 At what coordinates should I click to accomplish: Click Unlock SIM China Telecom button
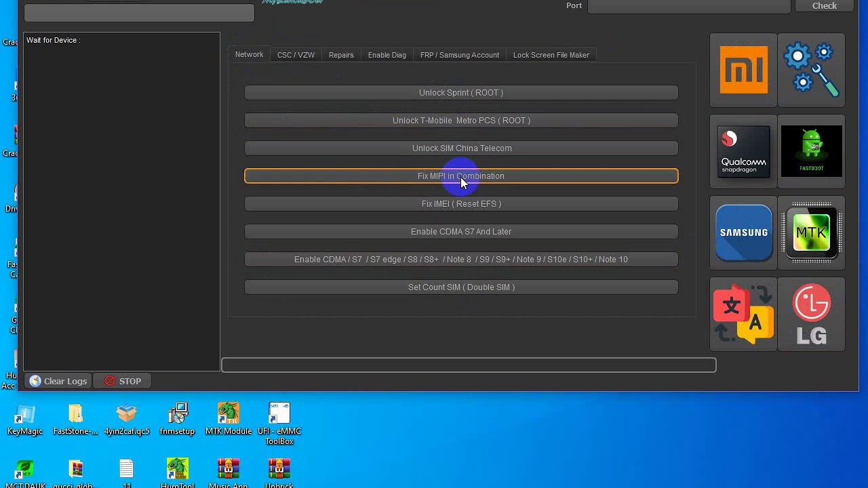461,148
